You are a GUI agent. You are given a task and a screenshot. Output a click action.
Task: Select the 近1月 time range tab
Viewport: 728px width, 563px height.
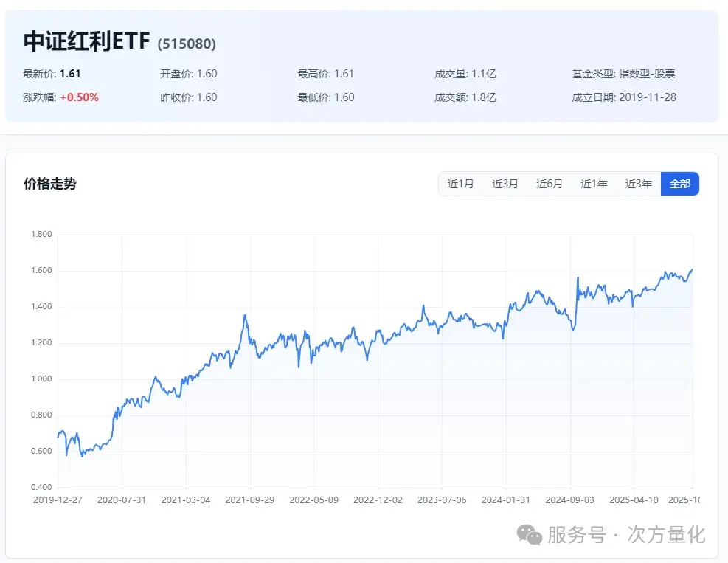pos(461,184)
